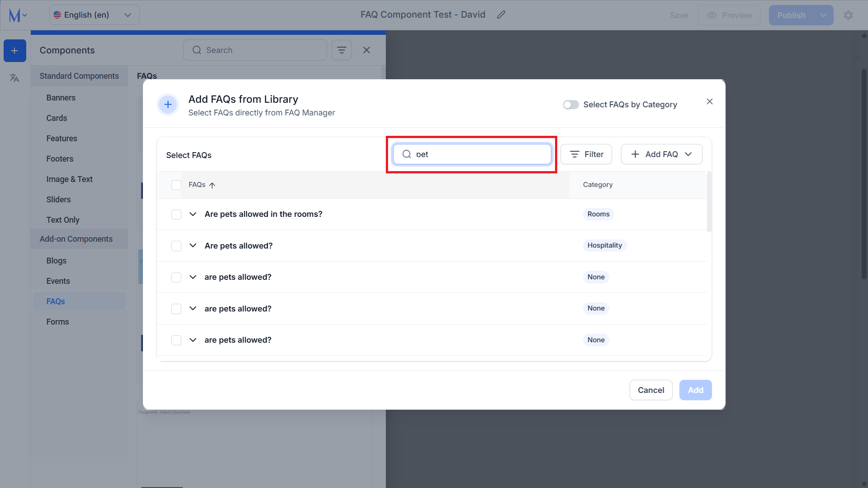Screen dimensions: 868x488
Task: Select Banners in components list
Action: (x=61, y=98)
